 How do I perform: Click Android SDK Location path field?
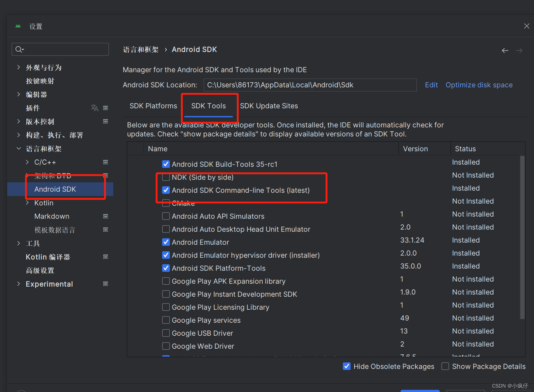[310, 85]
